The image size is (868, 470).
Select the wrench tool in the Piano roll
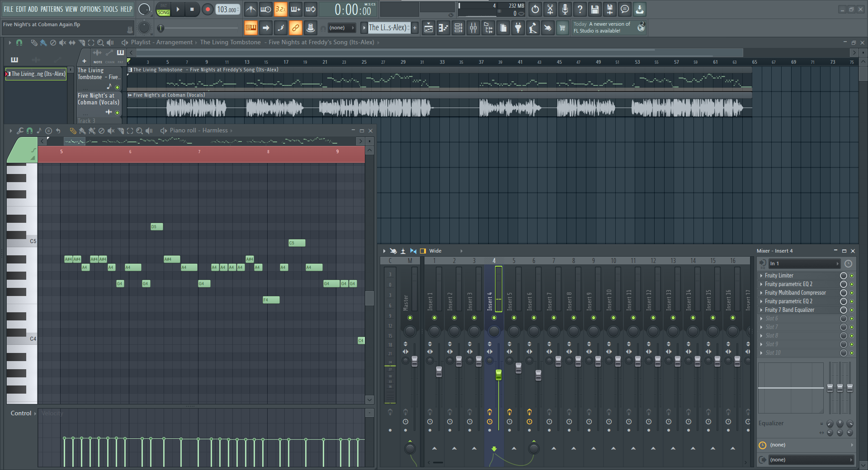tap(20, 131)
